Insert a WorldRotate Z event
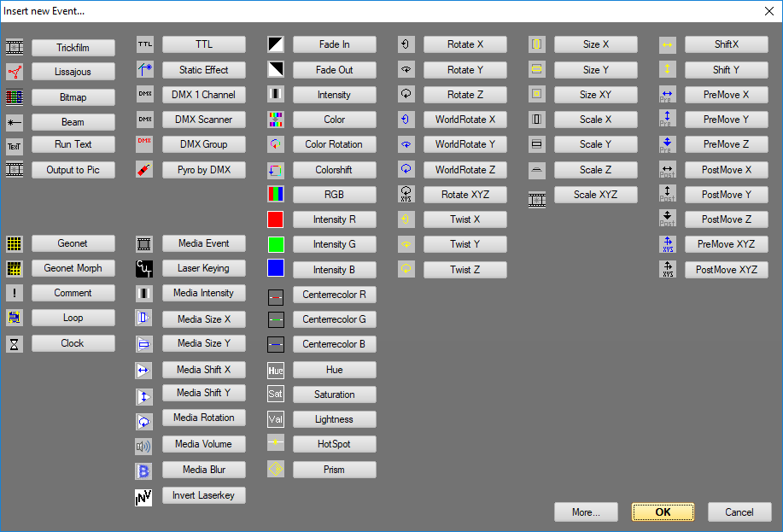This screenshot has width=783, height=532. [x=465, y=168]
